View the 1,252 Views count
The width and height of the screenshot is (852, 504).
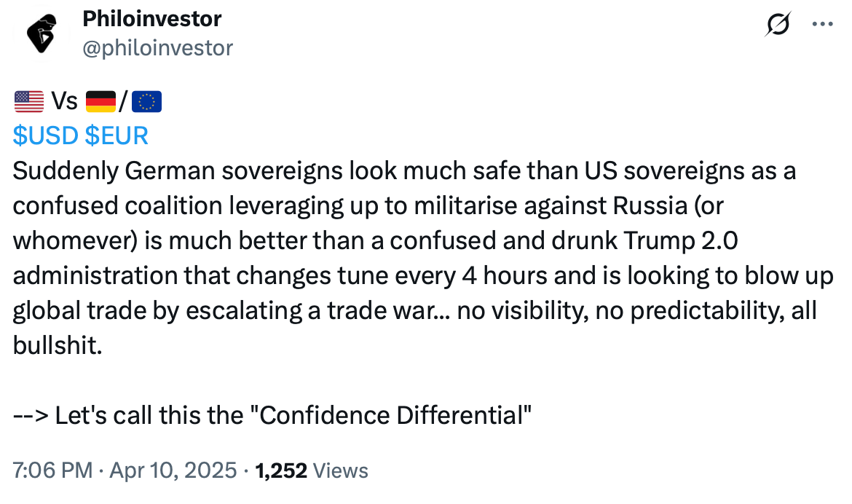point(312,470)
